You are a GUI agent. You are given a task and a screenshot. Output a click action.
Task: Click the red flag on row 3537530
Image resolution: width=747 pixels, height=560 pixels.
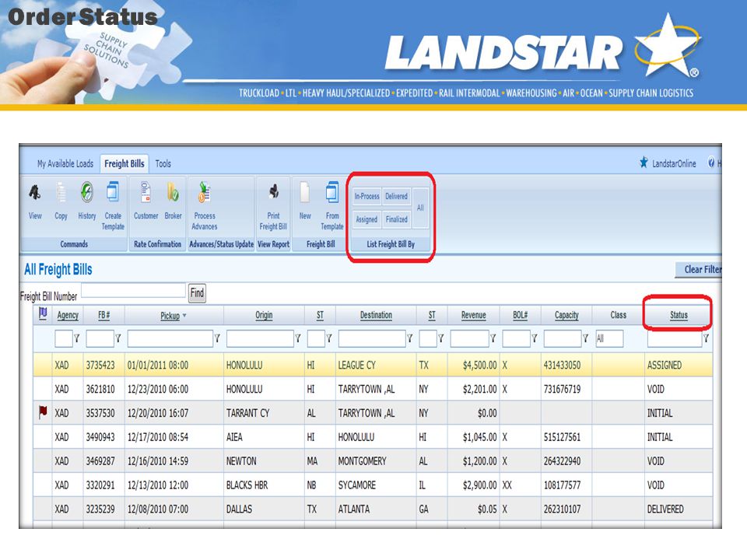pos(43,411)
